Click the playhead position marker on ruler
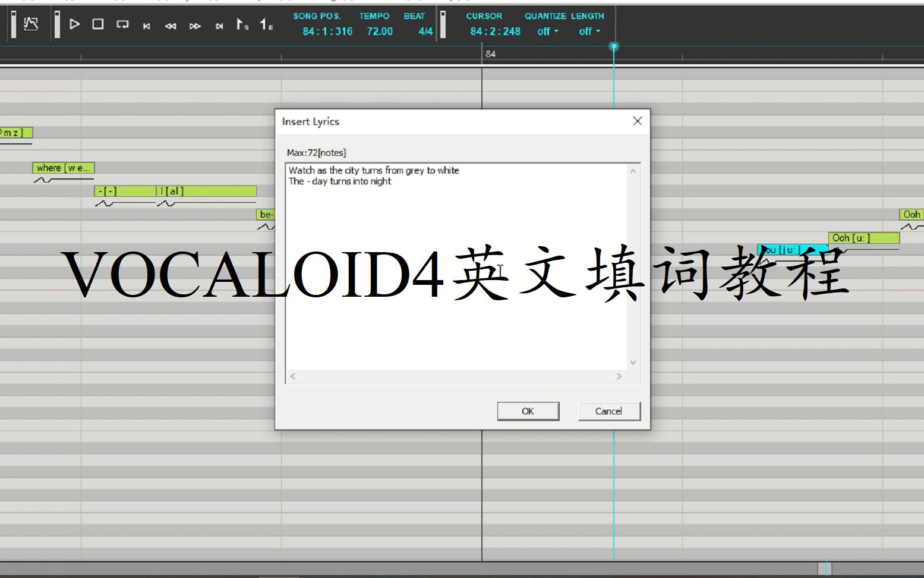The image size is (924, 578). [614, 46]
